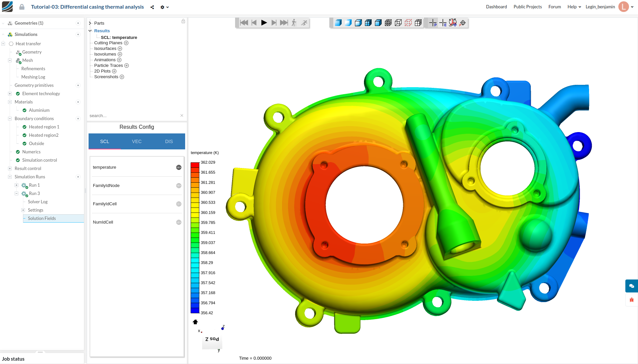The image size is (638, 364).
Task: Click the red swatch on temperature legend
Action: pyautogui.click(x=195, y=165)
